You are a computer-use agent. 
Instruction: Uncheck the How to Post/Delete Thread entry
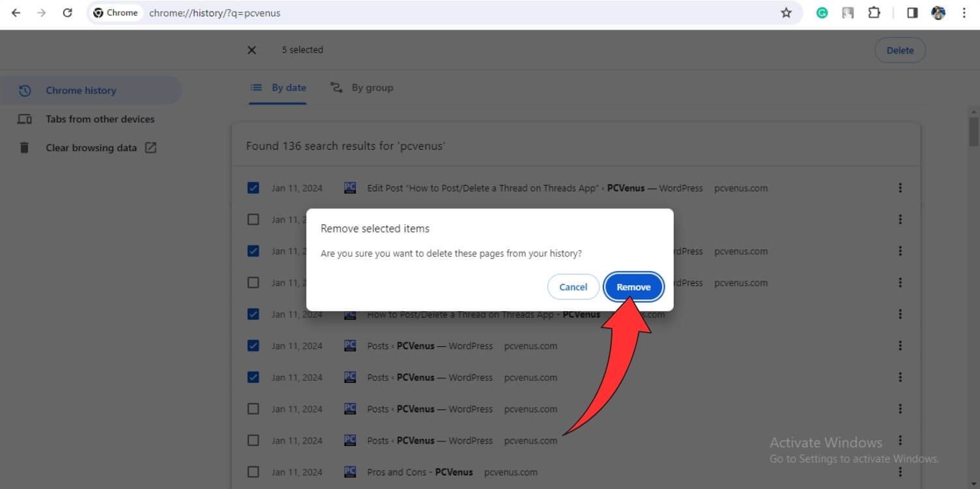point(253,314)
